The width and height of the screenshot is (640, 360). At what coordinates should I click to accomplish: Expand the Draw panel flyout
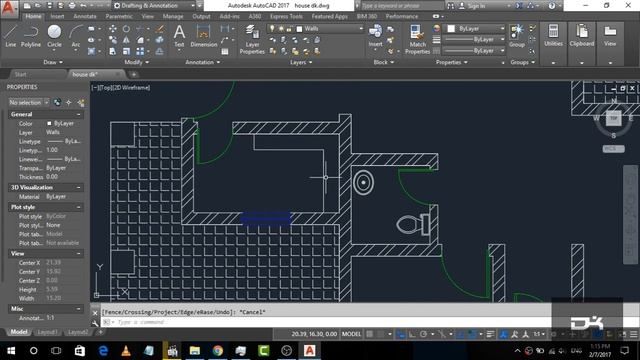coord(53,62)
